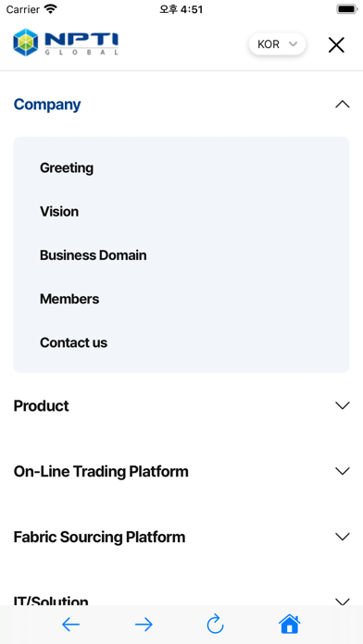Tap the blue home icon
This screenshot has height=644, width=363.
290,624
